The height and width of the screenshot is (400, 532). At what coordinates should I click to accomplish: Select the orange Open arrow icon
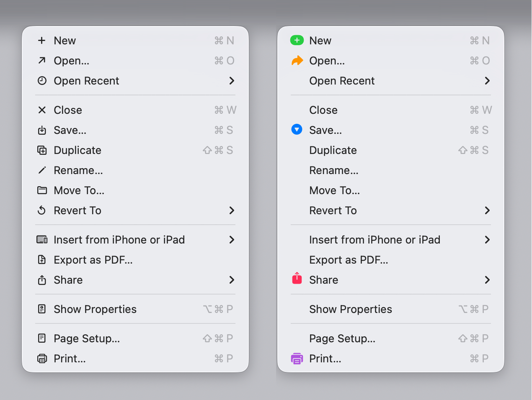coord(297,60)
